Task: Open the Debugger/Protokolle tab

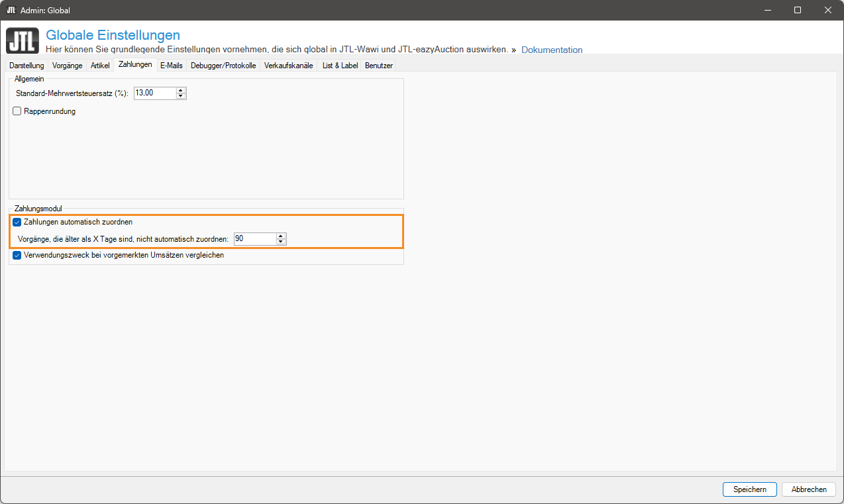Action: tap(223, 66)
